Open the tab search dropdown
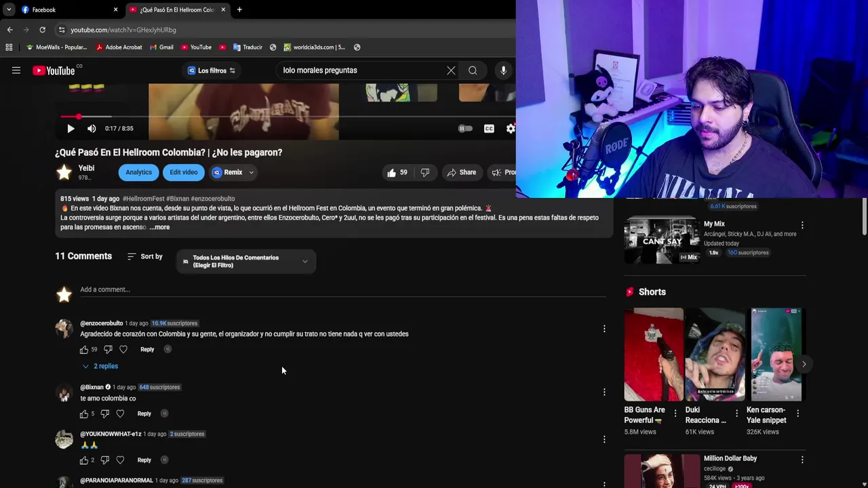Image resolution: width=868 pixels, height=488 pixels. click(8, 9)
